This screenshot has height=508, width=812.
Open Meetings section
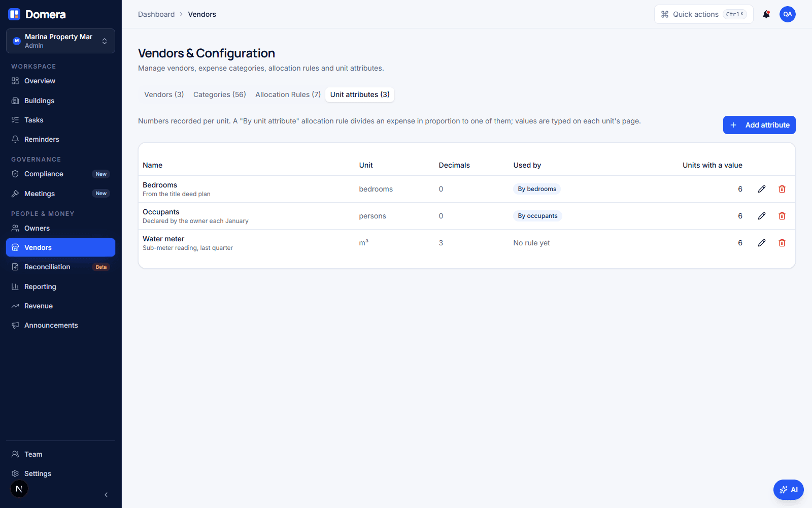(60, 194)
